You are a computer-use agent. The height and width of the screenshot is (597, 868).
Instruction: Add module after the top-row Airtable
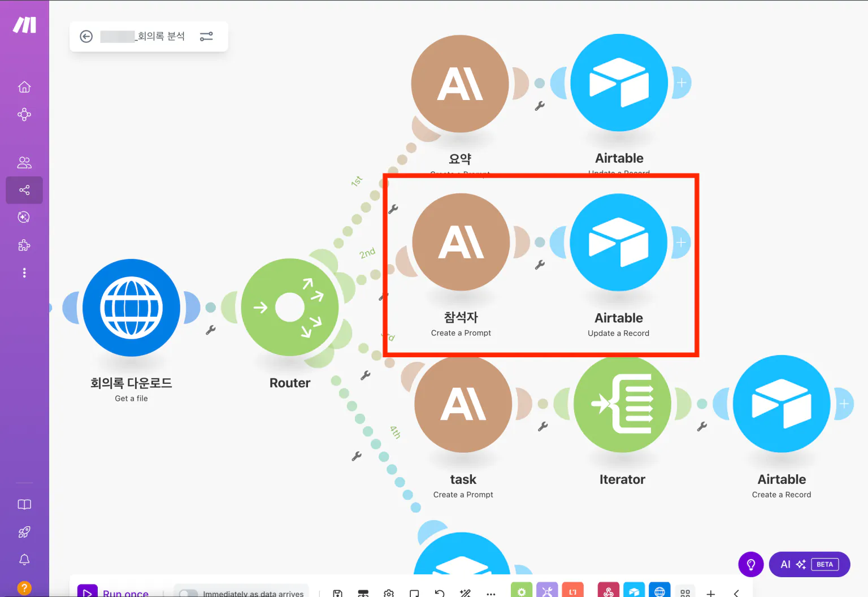coord(682,83)
